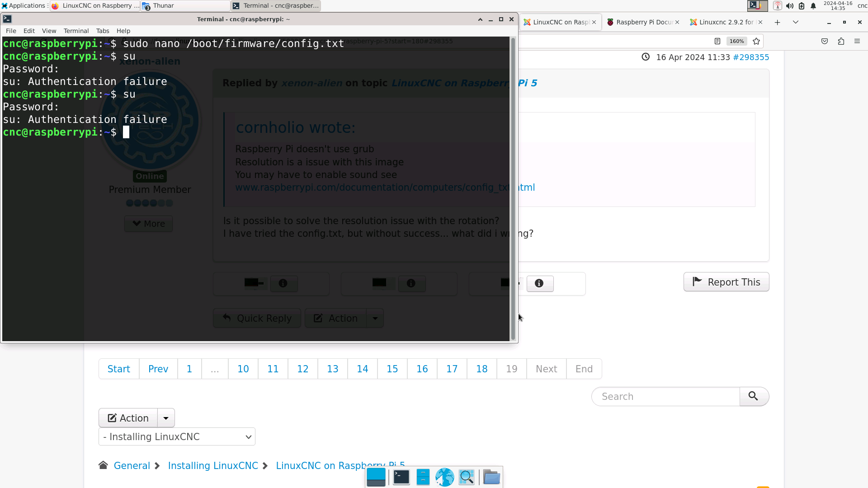Image resolution: width=868 pixels, height=488 pixels.
Task: Open the Installing LinuxCNC breadcrumb link
Action: (213, 466)
